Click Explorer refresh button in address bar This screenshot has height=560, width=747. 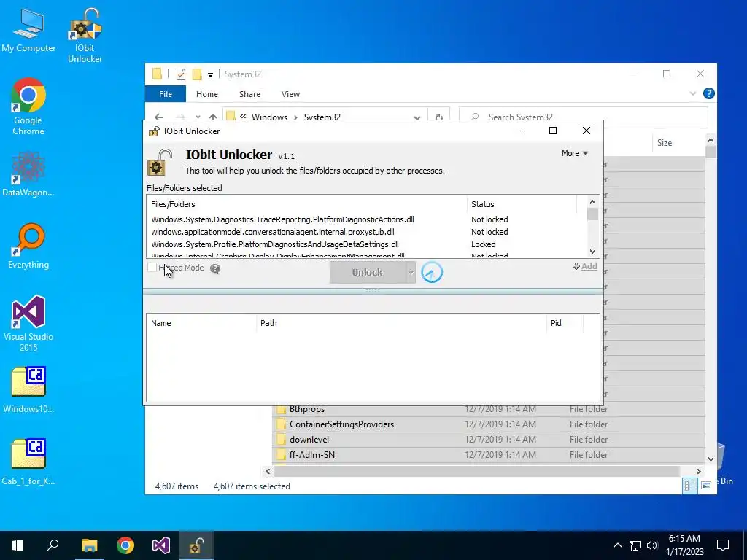[x=438, y=117]
